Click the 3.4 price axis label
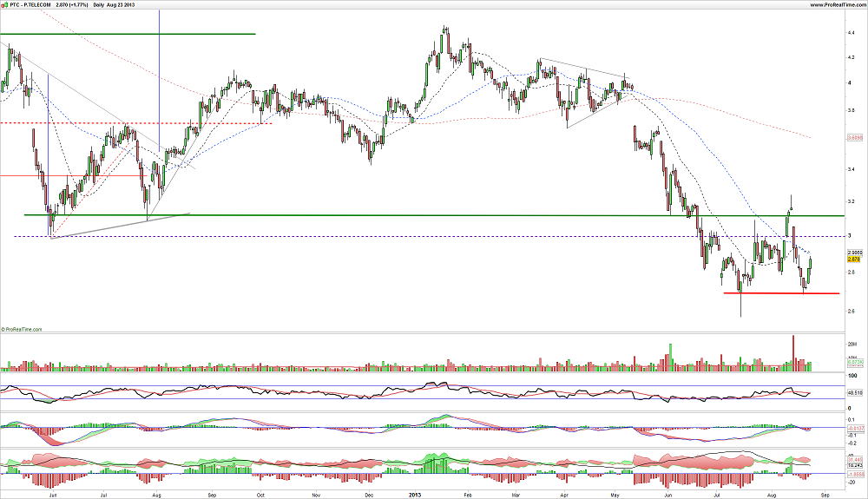 [x=852, y=168]
